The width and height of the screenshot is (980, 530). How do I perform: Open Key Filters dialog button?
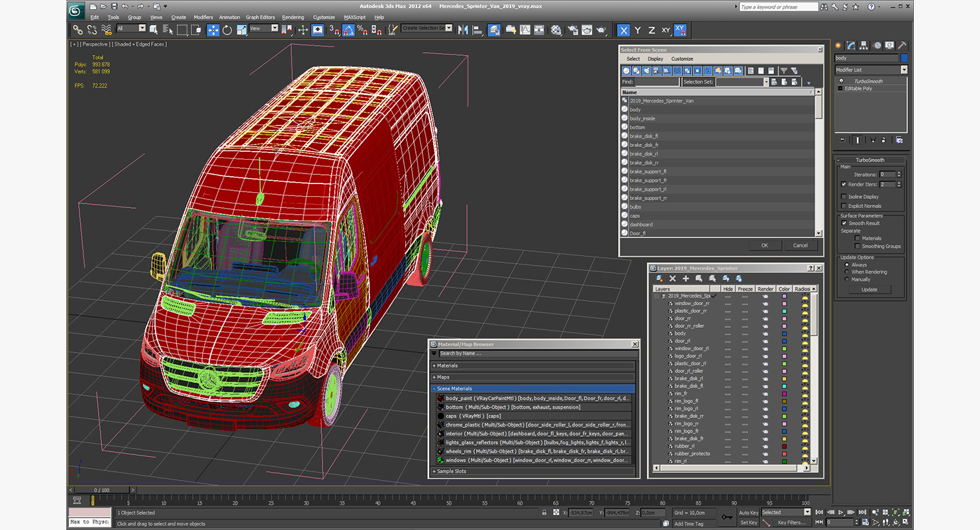coord(791,522)
